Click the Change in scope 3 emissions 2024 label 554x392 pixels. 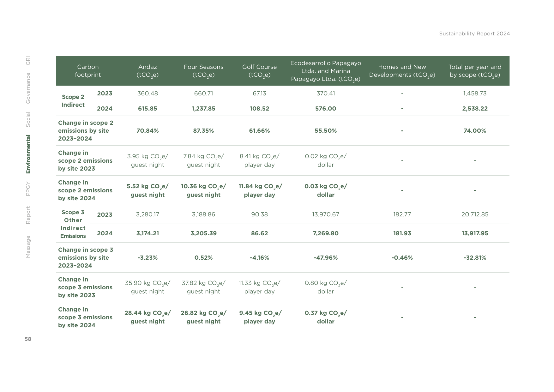pos(85,317)
